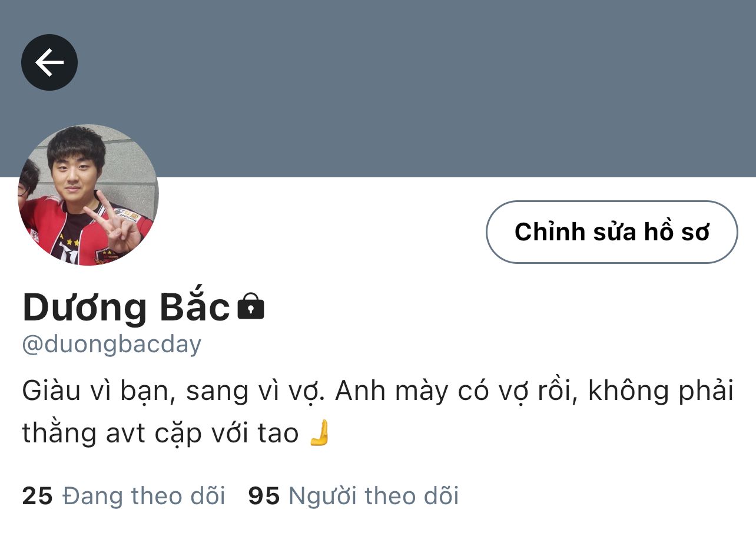Select the phrase Anh mày có vợ rồi
This screenshot has height=559, width=756.
pyautogui.click(x=454, y=392)
